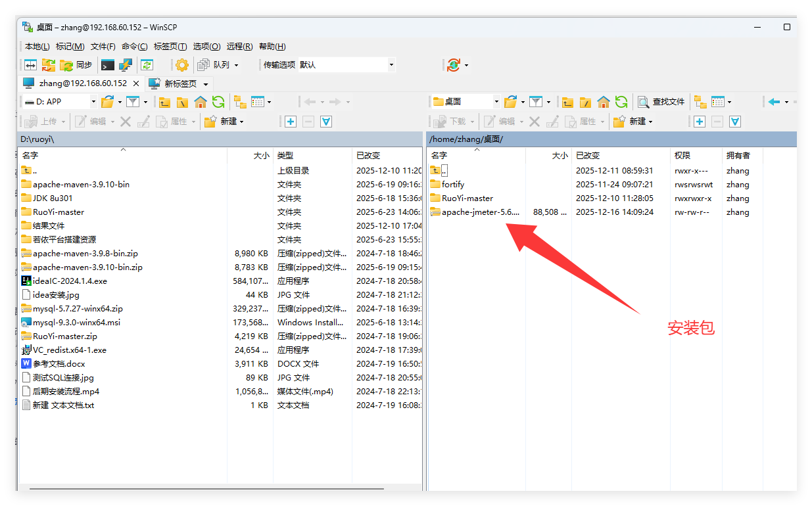Viewport: 812px width, 506px height.
Task: Expand the remote panel 新建 dropdown arrow
Action: [x=651, y=122]
